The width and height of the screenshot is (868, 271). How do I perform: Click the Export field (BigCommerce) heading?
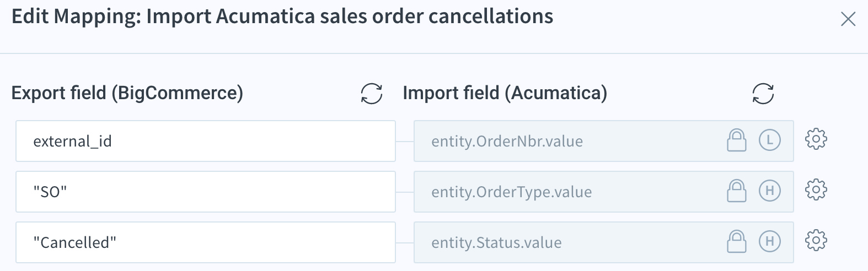[x=127, y=93]
